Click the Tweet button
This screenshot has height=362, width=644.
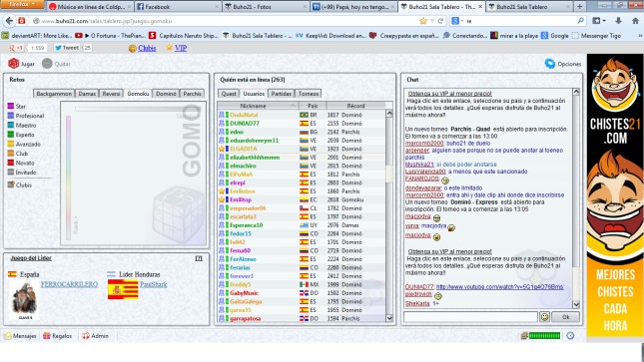(67, 48)
